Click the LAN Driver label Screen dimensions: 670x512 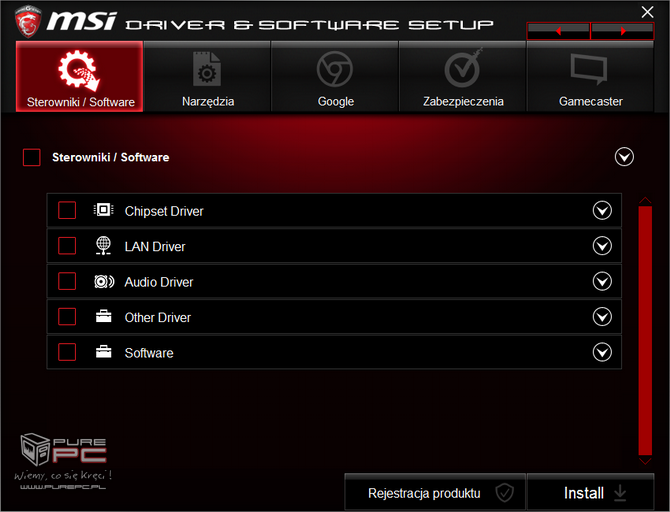coord(155,247)
